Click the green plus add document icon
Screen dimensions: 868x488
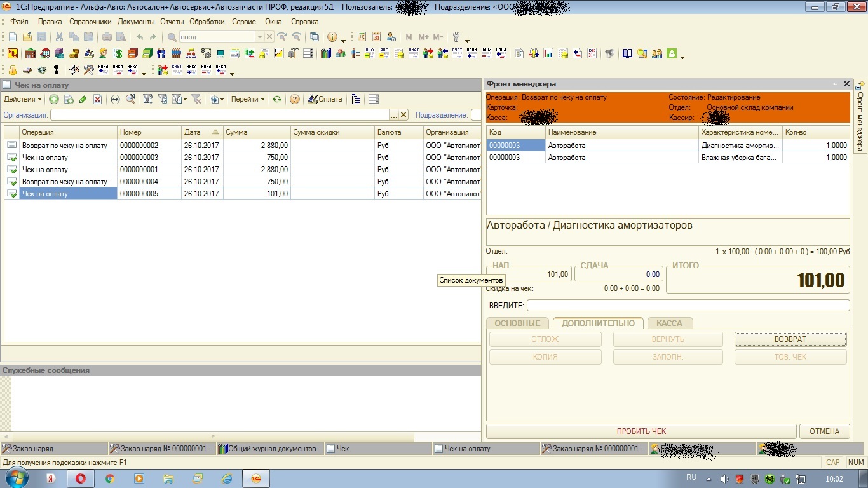click(x=54, y=99)
